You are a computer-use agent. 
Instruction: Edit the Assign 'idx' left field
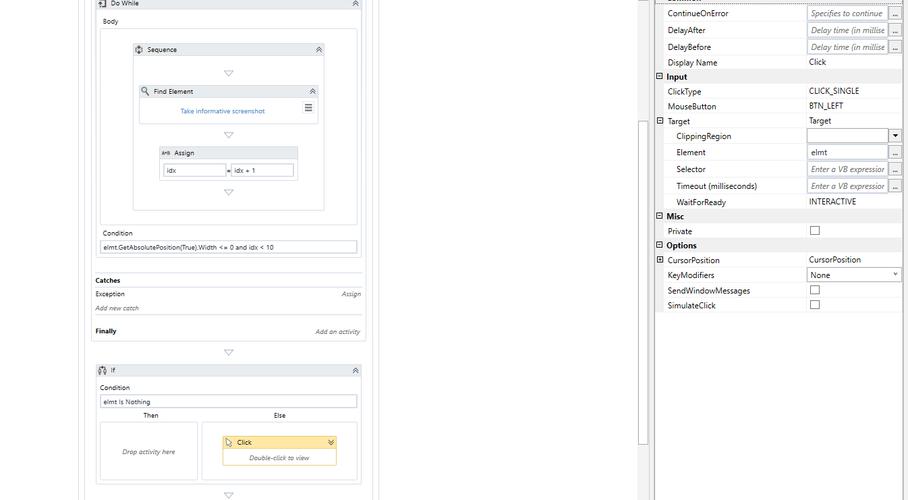[x=195, y=170]
